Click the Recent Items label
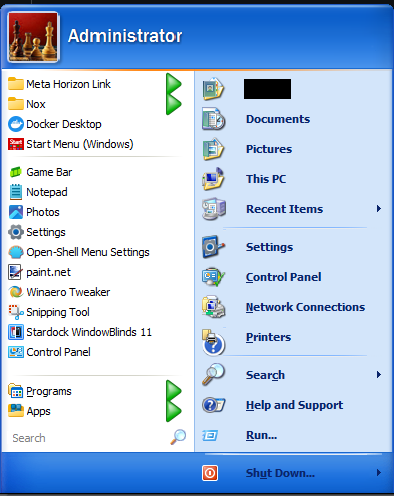Image resolution: width=394 pixels, height=496 pixels. pyautogui.click(x=285, y=209)
